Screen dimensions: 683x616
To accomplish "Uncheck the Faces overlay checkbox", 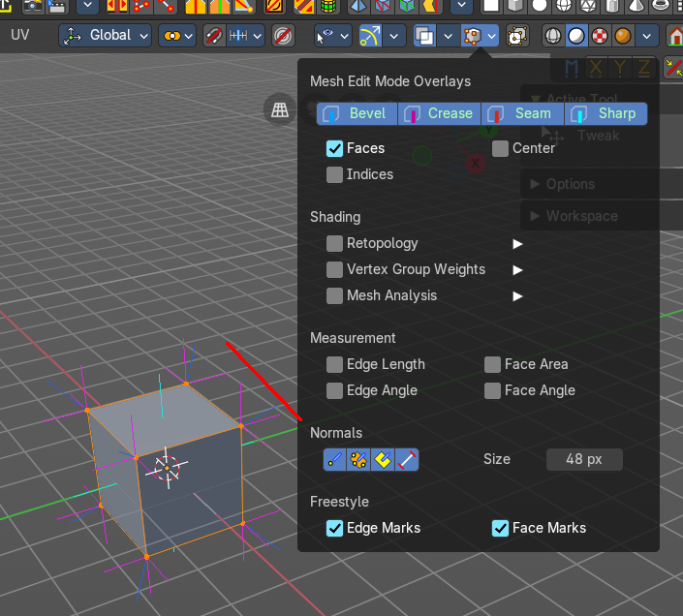I will (x=334, y=148).
